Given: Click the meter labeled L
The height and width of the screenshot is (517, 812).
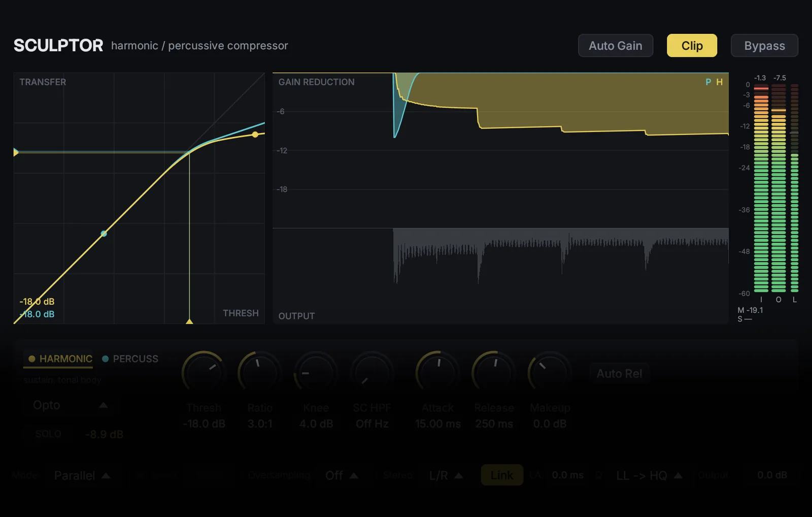Looking at the screenshot, I should (795, 188).
